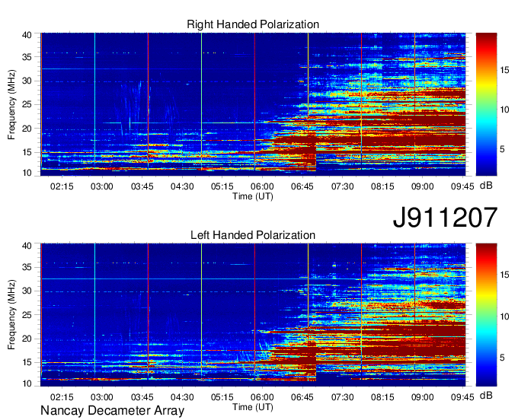Click '02:15' on the upper time axis
This screenshot has width=518, height=420.
(62, 186)
